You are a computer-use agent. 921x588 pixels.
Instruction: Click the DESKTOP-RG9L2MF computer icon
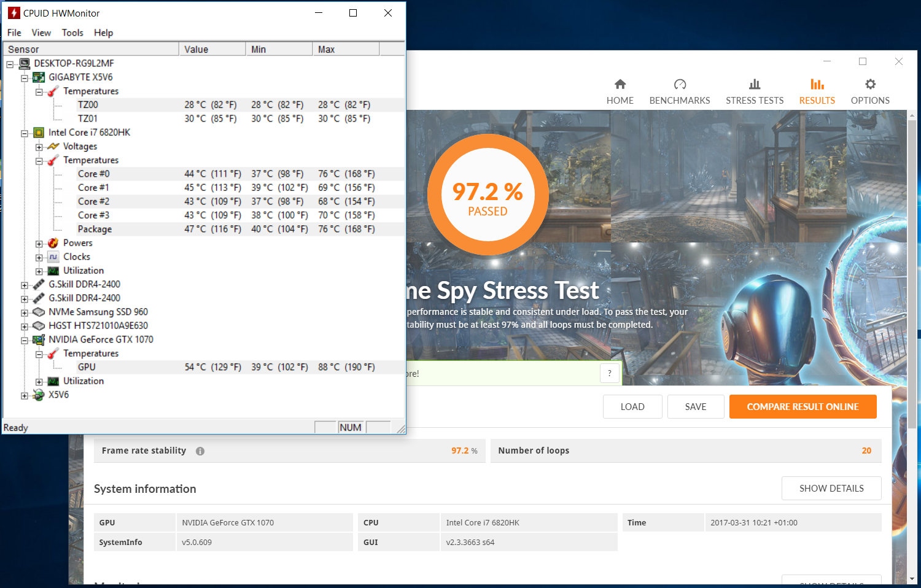(x=25, y=63)
